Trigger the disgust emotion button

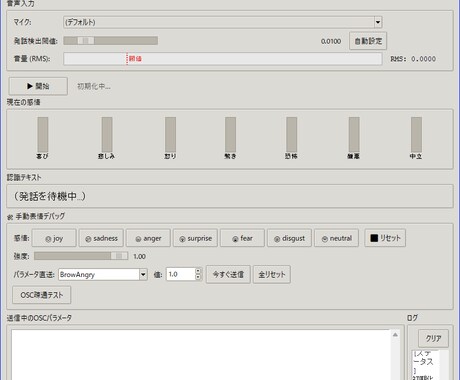[x=289, y=238]
